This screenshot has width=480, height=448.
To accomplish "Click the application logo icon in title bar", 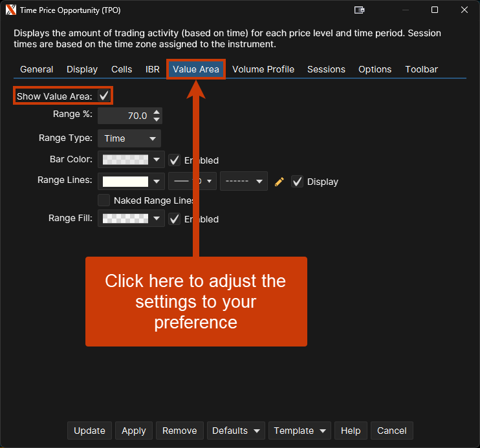I will (x=10, y=10).
